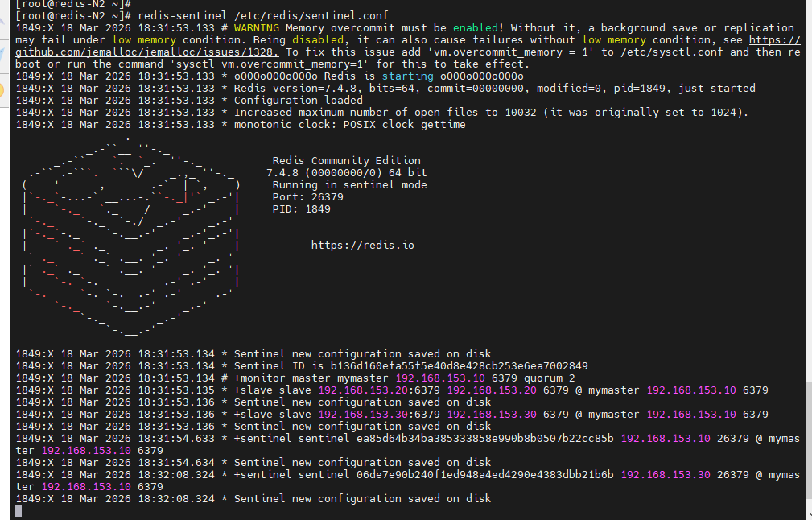Click 'Increased maximum number of open files to 10032'
Screen dimensions: 812x520
coord(385,113)
